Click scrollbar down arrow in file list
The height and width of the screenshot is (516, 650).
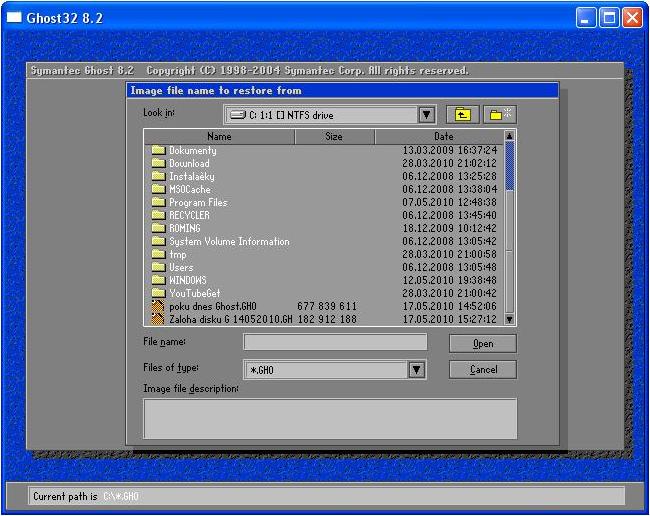click(x=509, y=319)
